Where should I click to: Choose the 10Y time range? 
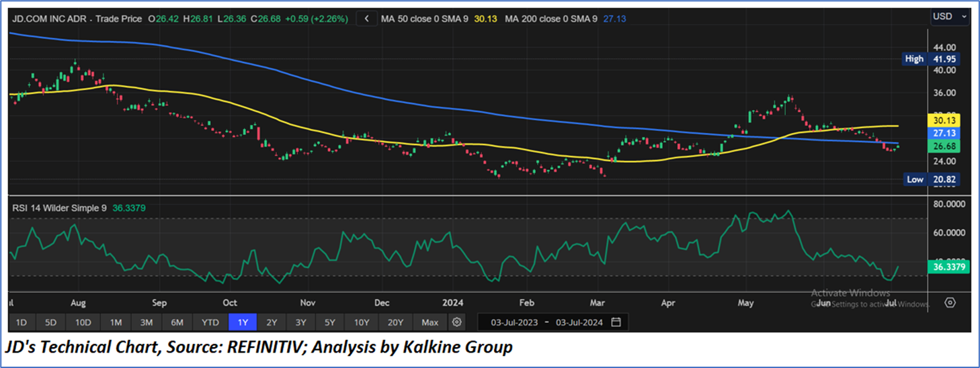tap(362, 322)
